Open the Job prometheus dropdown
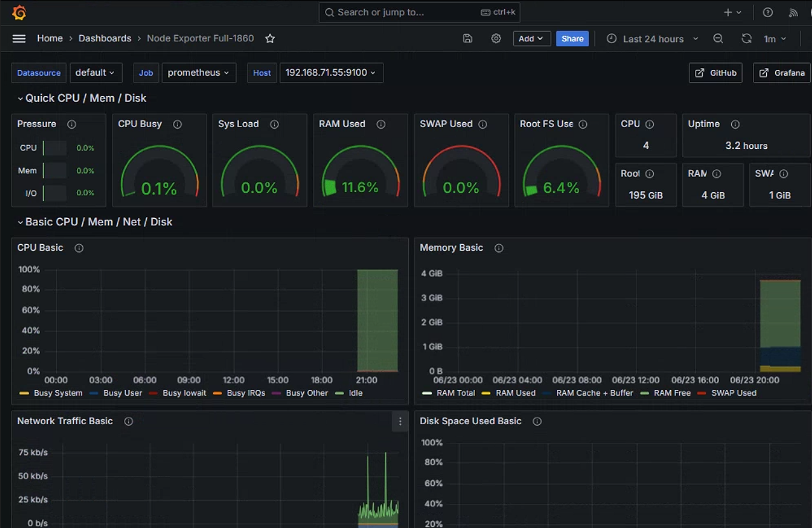Screen dimensions: 812x528 tap(199, 73)
